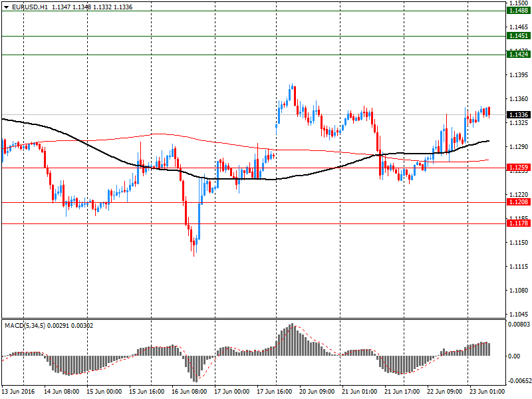
Task: Click the 23 Jun 01:00 time axis label
Action: (487, 392)
